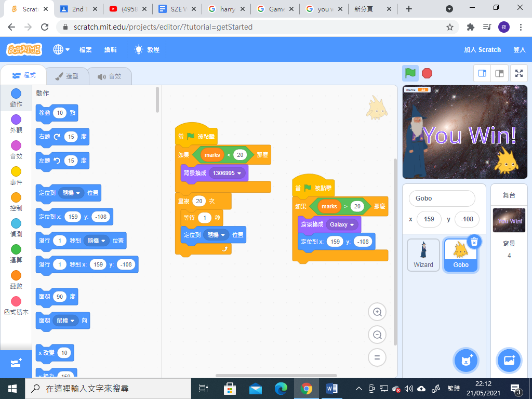
Task: Open the globe language dropdown
Action: point(61,49)
